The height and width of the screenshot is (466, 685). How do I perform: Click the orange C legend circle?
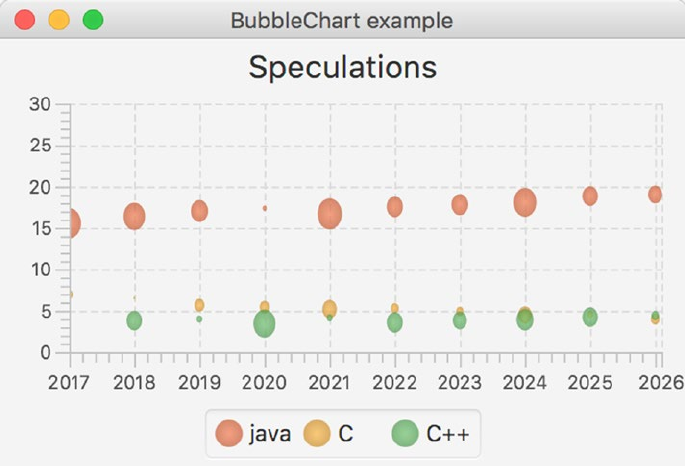pyautogui.click(x=317, y=433)
